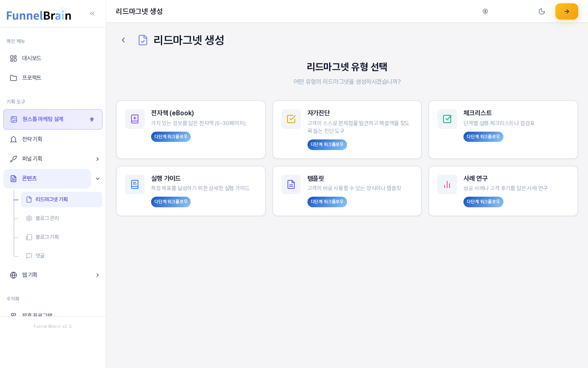The image size is (588, 368).
Task: Click the 프로젝트 menu label
Action: [31, 78]
